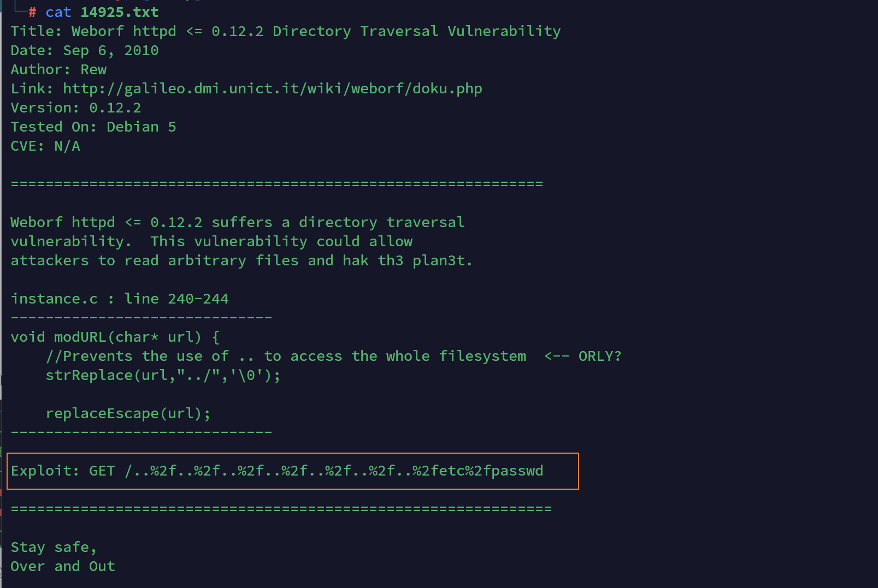Click the Title line text
This screenshot has height=588, width=878.
286,31
